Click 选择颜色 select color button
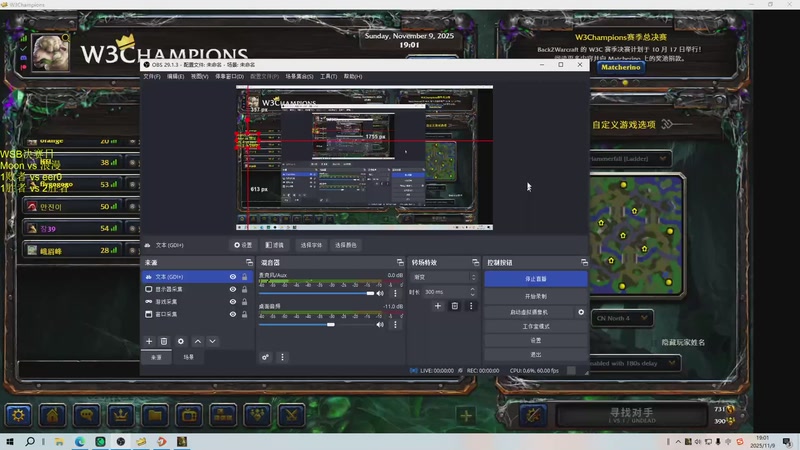 click(345, 245)
